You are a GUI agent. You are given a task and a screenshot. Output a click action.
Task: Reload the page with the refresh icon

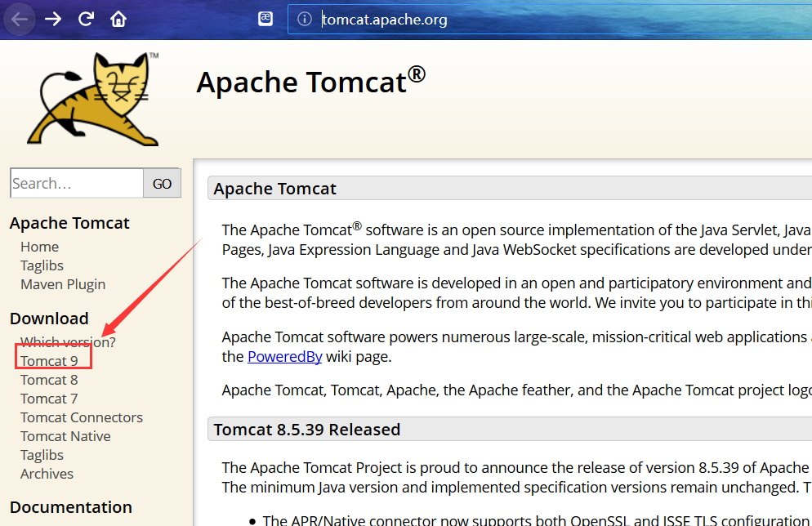click(x=86, y=19)
